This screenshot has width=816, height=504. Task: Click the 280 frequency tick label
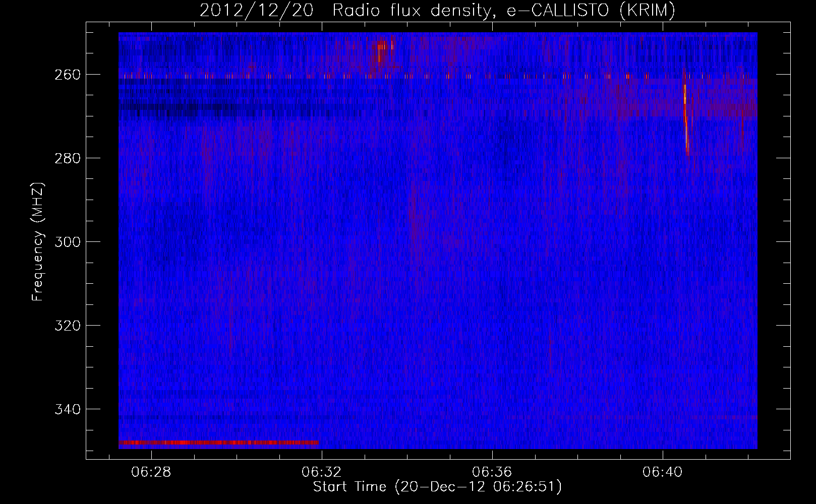(67, 158)
